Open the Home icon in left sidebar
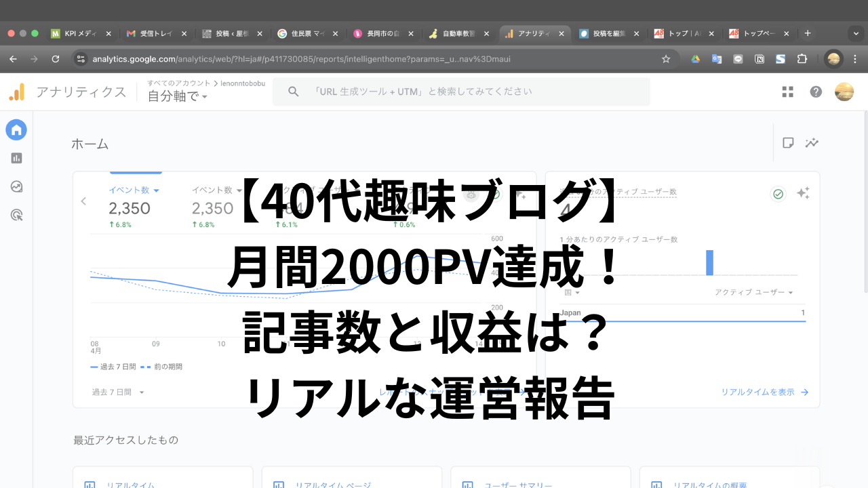Image resolution: width=868 pixels, height=488 pixels. 16,129
